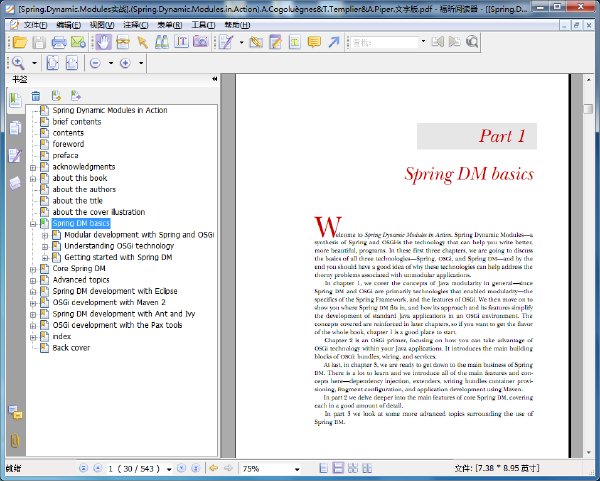Open the 编辑 (Edit) menu
Image resolution: width=600 pixels, height=481 pixels.
tap(68, 25)
